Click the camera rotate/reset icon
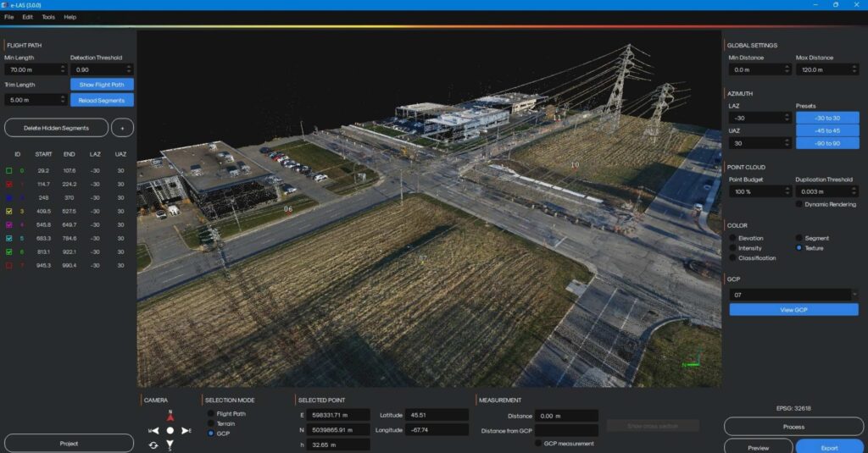The image size is (868, 453). [153, 445]
